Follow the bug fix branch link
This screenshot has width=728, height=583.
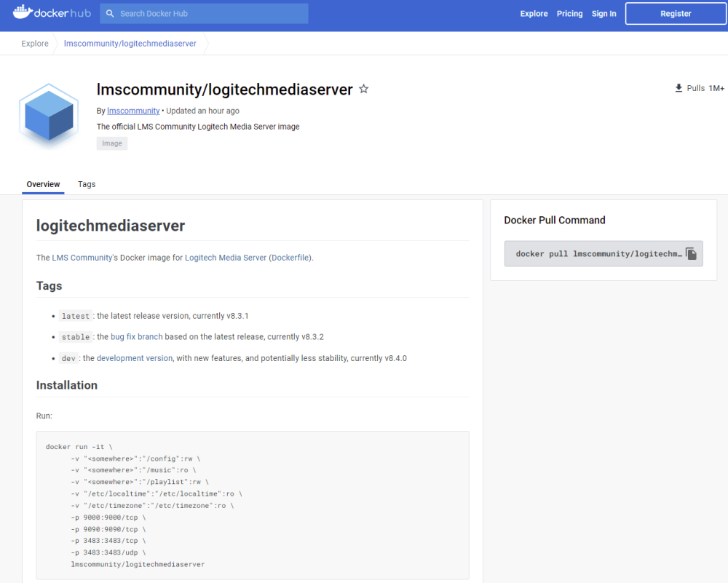[137, 336]
